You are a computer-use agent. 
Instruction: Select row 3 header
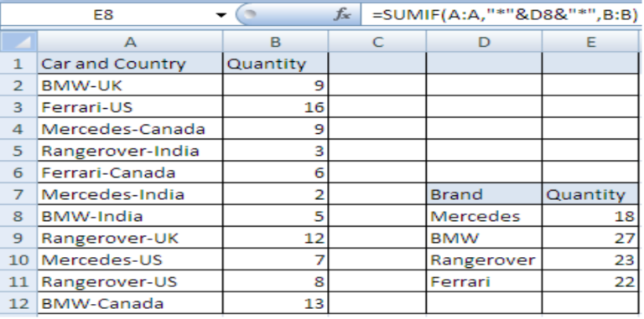click(18, 107)
